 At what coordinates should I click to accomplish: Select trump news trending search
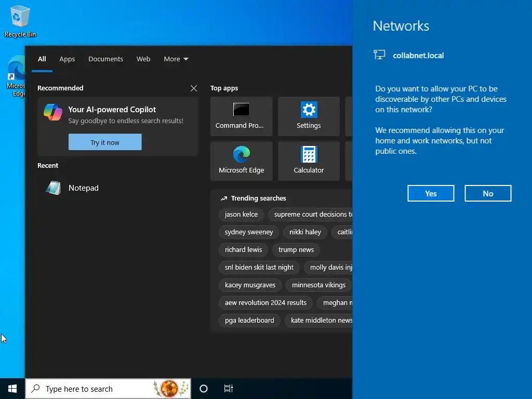[296, 250]
